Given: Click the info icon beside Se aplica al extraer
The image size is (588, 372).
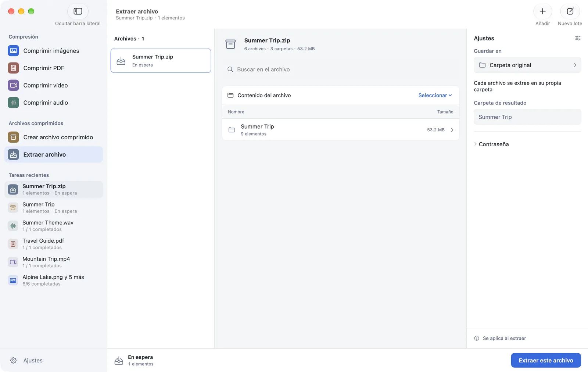Looking at the screenshot, I should click(x=477, y=338).
